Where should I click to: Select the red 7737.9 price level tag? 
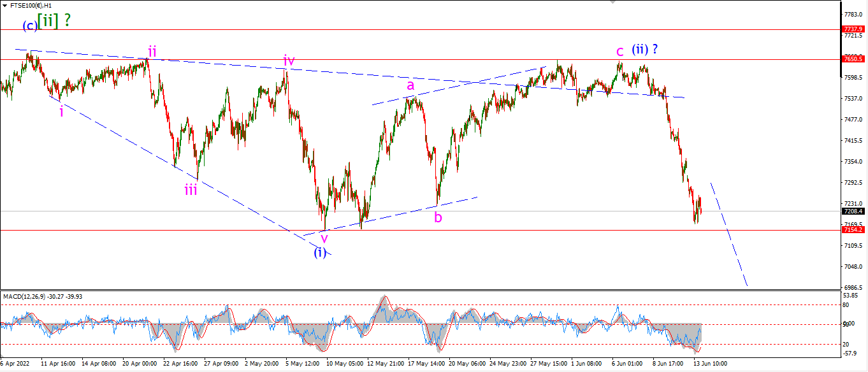(x=853, y=29)
